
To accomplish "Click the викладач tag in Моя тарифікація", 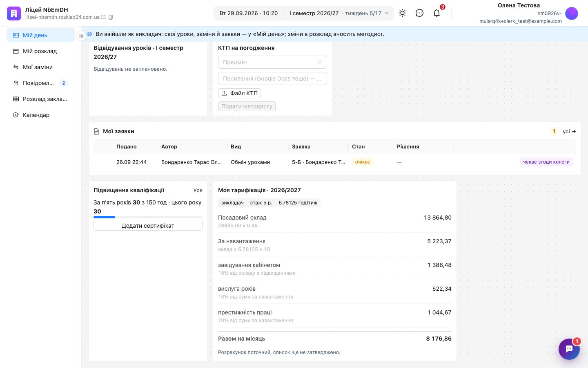I will [232, 203].
